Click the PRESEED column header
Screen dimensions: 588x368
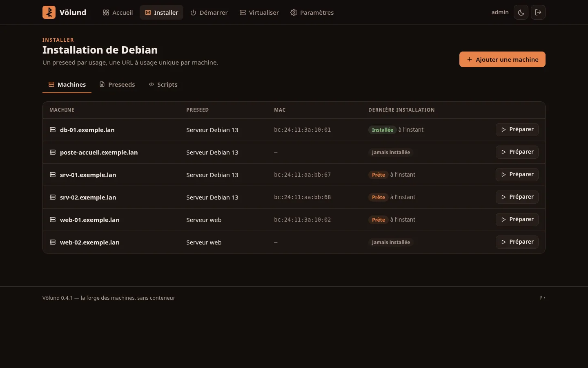pyautogui.click(x=198, y=110)
